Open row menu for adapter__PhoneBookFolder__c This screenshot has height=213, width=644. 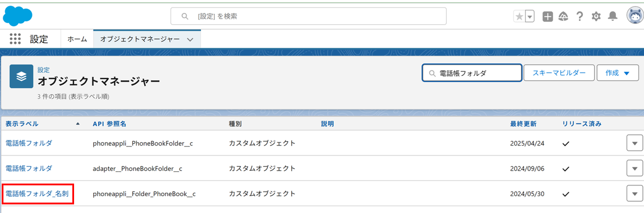click(x=634, y=169)
